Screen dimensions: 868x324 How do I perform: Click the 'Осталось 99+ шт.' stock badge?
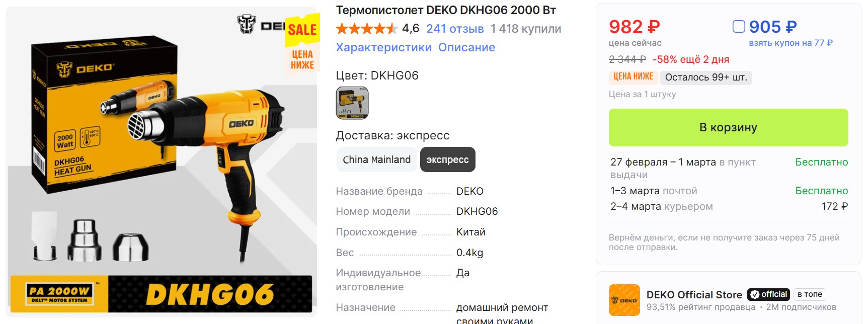[x=706, y=77]
